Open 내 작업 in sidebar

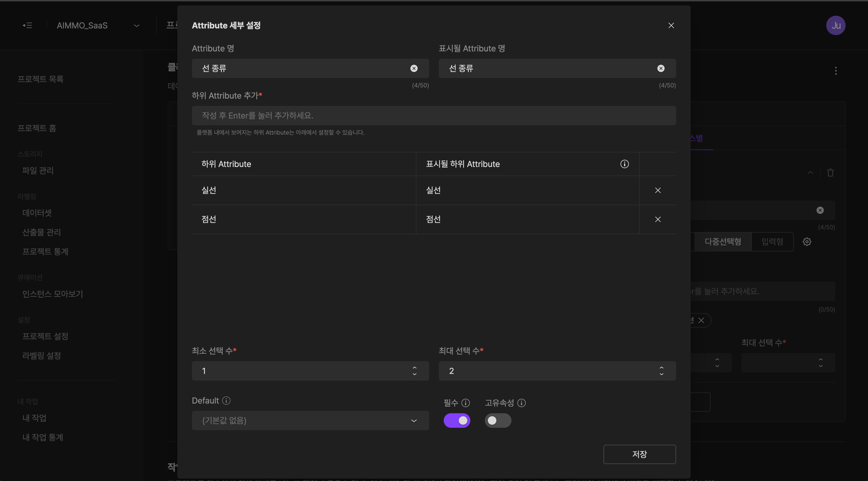(x=34, y=418)
